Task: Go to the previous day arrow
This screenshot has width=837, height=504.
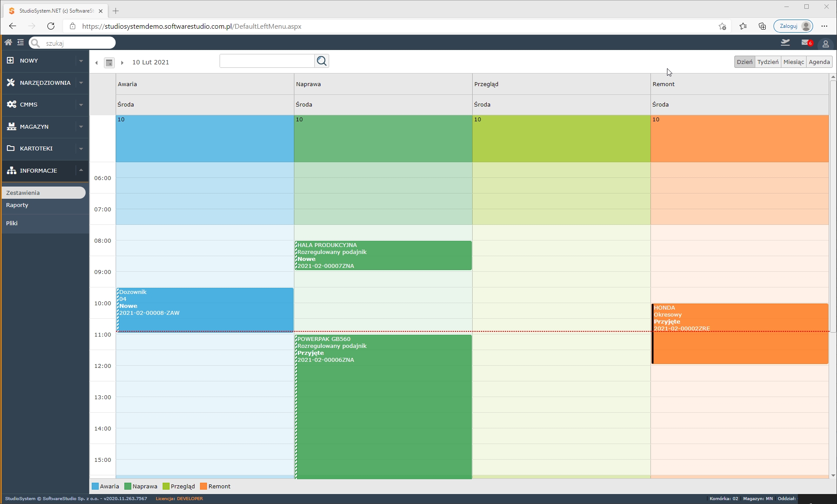Action: point(97,63)
